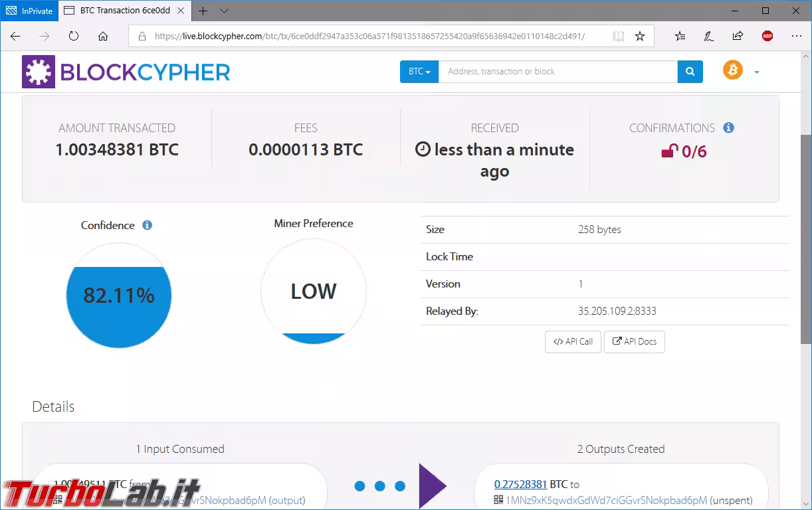Click the 258 bytes size value

[599, 229]
